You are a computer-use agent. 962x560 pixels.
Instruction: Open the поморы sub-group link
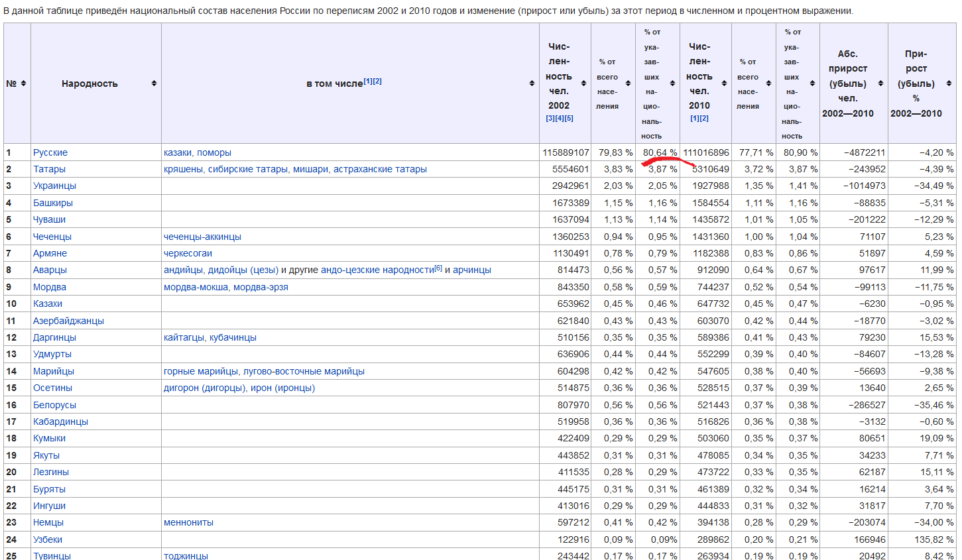214,152
